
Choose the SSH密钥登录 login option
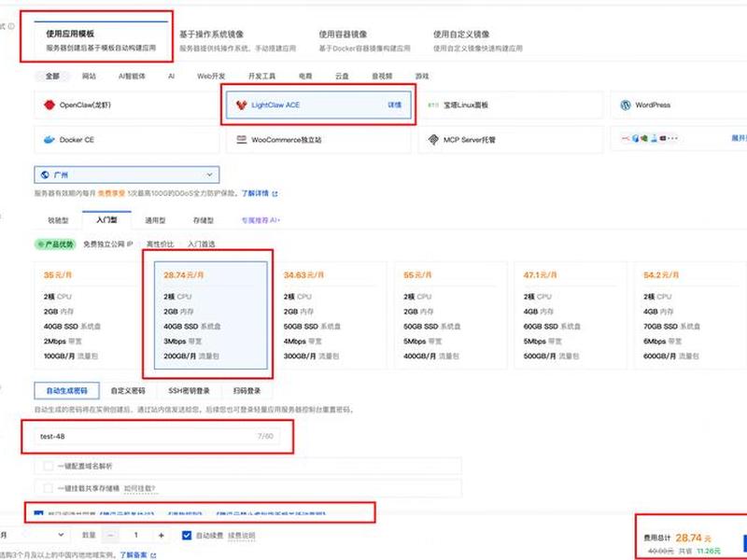[x=189, y=390]
